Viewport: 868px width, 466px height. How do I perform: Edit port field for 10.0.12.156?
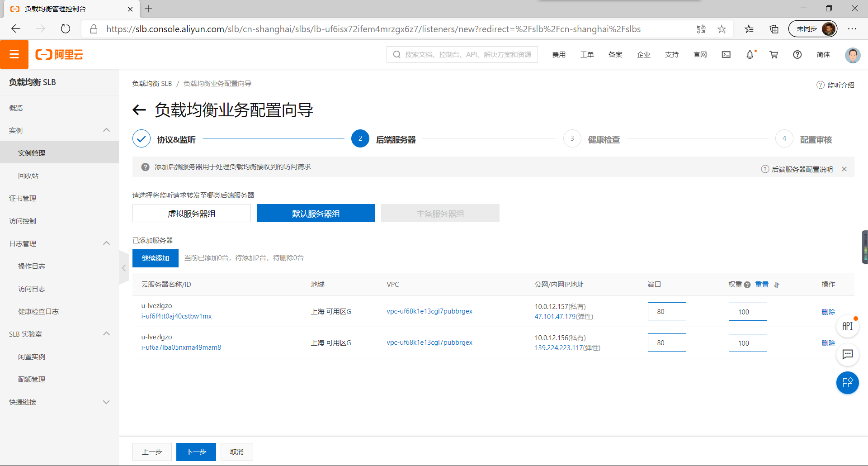tap(667, 342)
